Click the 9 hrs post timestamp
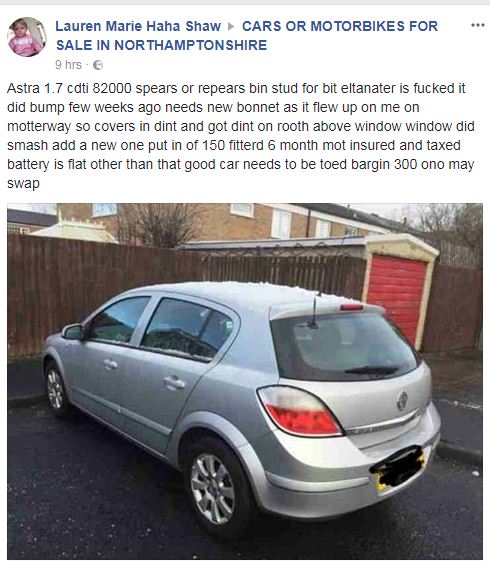The height and width of the screenshot is (561, 490). pos(68,65)
